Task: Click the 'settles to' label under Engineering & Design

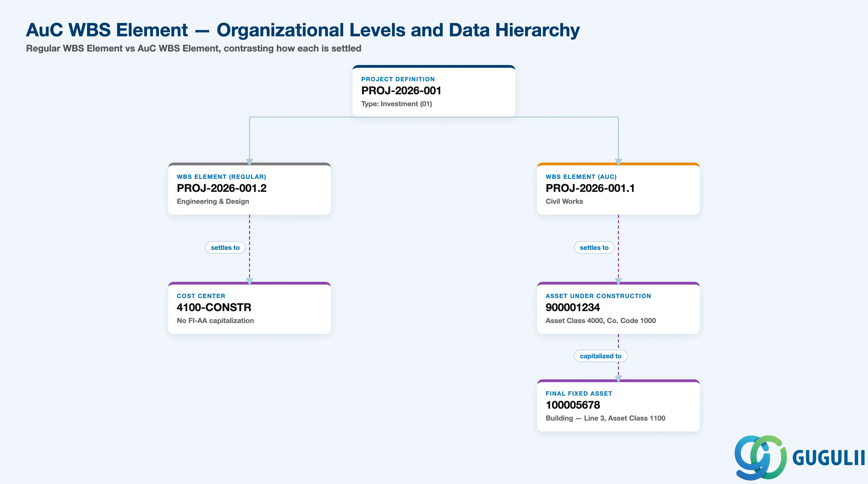Action: pyautogui.click(x=225, y=247)
